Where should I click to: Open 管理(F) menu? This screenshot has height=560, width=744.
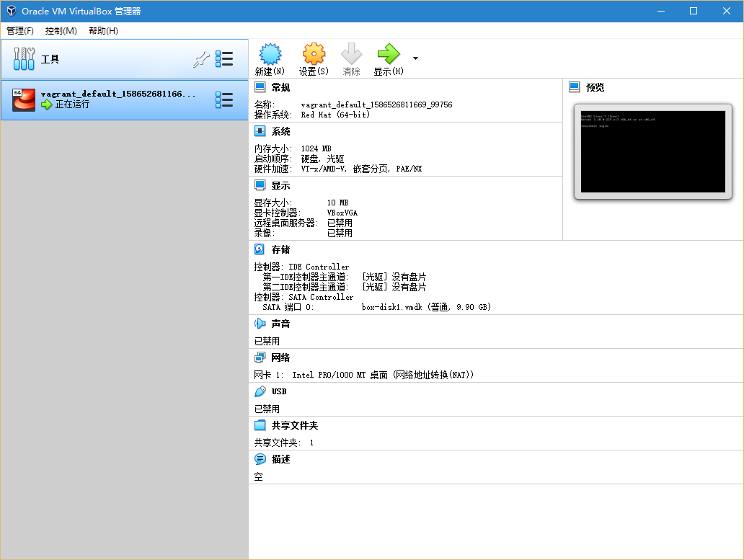pos(20,31)
